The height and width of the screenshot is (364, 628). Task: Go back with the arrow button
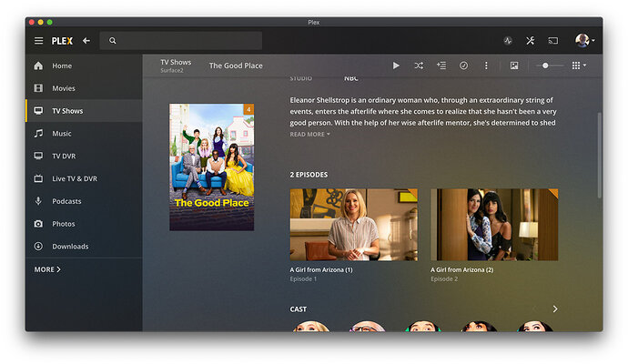[x=86, y=41]
